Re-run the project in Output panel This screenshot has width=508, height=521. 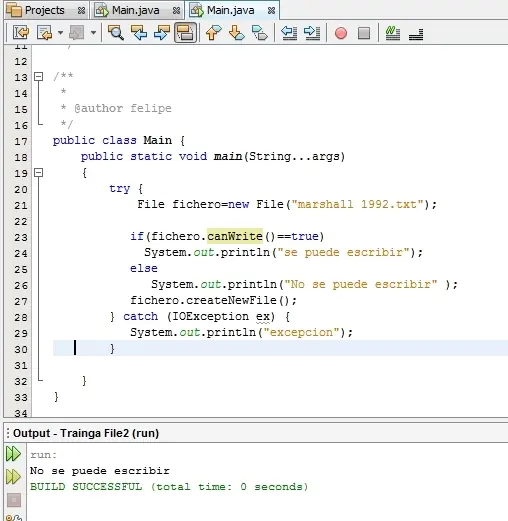13,454
